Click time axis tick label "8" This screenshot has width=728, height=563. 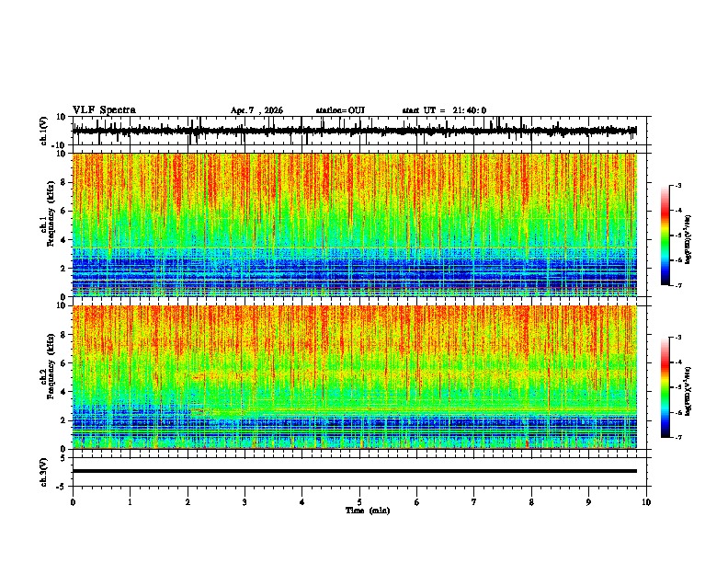[531, 502]
